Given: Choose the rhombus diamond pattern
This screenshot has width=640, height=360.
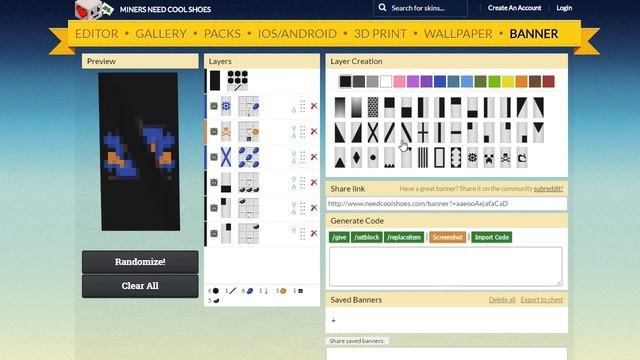Looking at the screenshot, I should (356, 158).
